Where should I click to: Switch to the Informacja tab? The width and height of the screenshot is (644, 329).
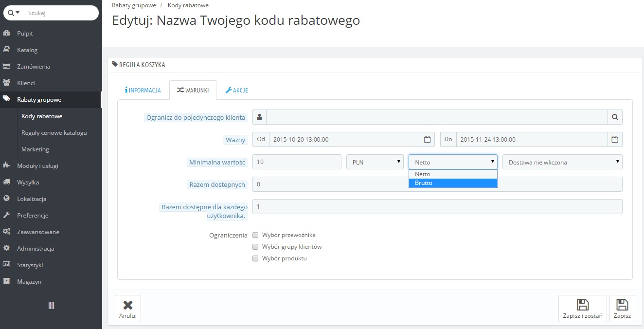point(143,91)
